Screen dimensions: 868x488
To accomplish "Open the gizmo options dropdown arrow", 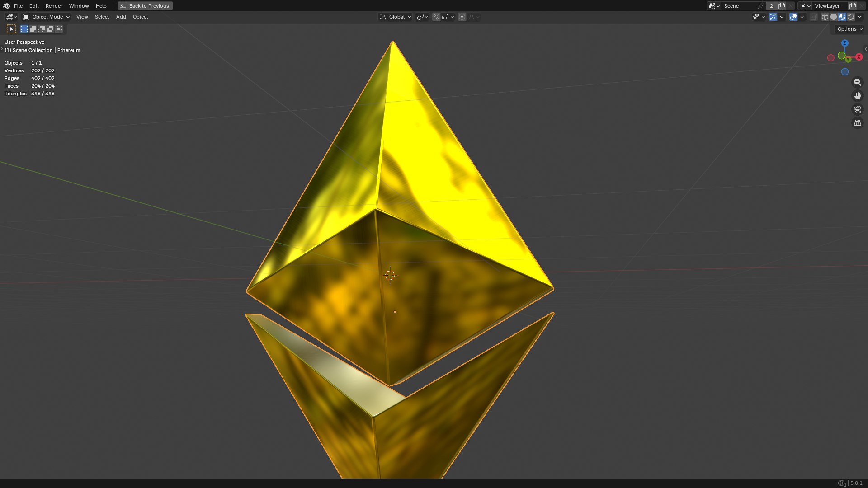I will click(782, 17).
